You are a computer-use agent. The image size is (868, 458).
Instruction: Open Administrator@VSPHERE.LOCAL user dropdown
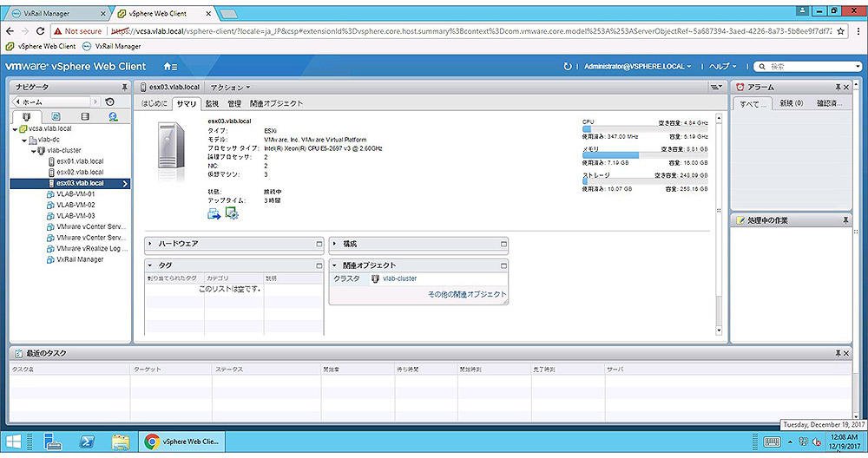pos(638,67)
